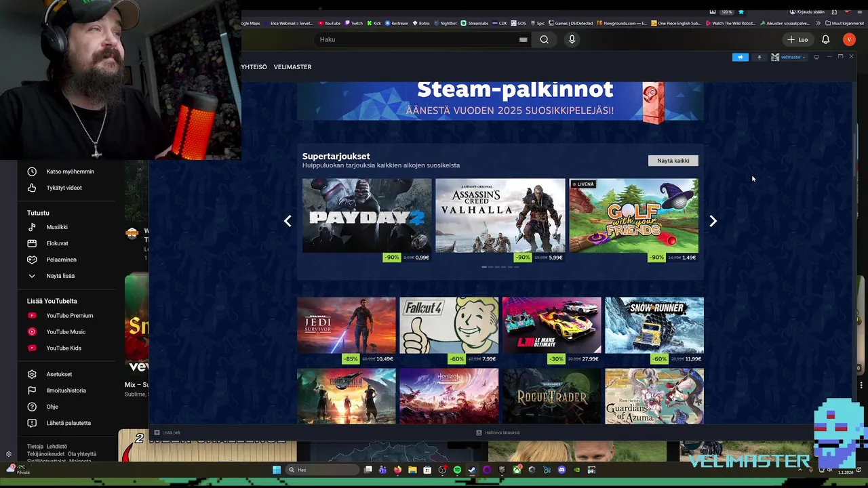The height and width of the screenshot is (488, 868).
Task: Show next Supertarjoukset carousel items
Action: tap(713, 221)
